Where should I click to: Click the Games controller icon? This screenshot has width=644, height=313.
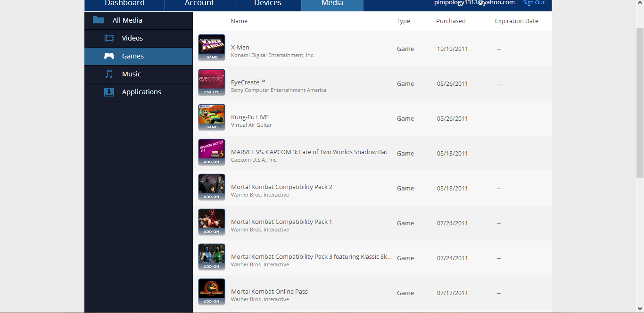[x=109, y=56]
